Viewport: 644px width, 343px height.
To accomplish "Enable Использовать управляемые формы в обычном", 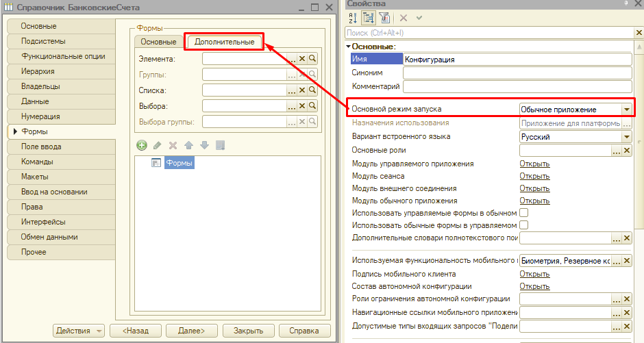I will pyautogui.click(x=523, y=212).
